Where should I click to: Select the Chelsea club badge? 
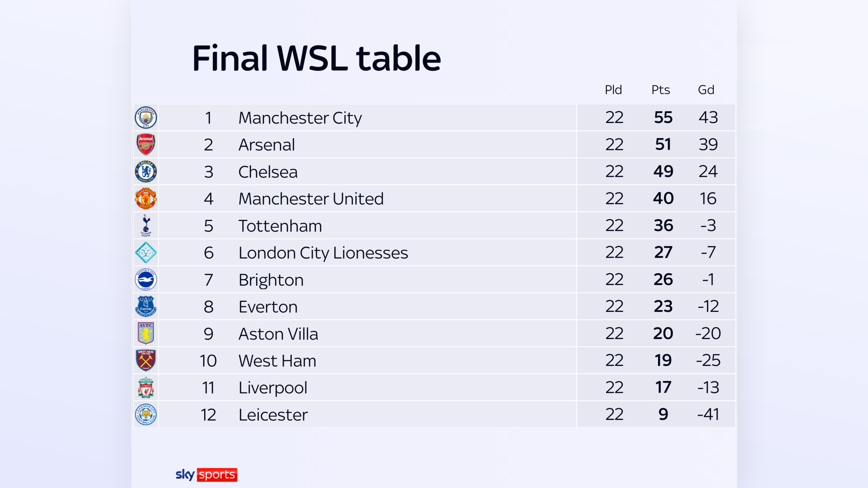pos(146,172)
